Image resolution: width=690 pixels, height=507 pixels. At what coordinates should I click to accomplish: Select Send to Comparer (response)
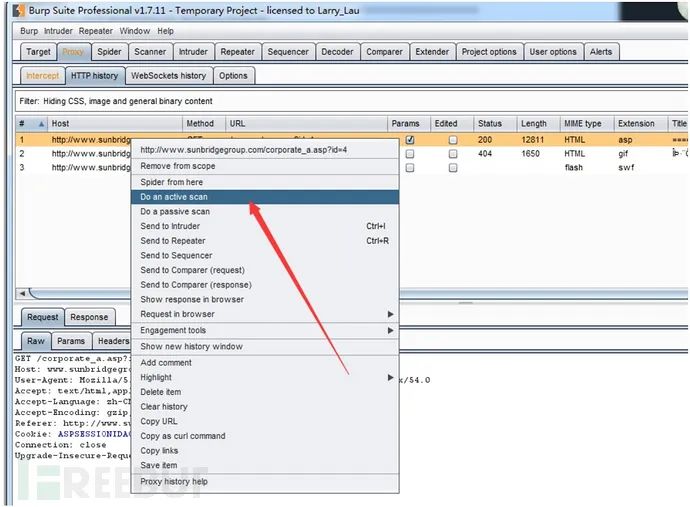click(265, 285)
